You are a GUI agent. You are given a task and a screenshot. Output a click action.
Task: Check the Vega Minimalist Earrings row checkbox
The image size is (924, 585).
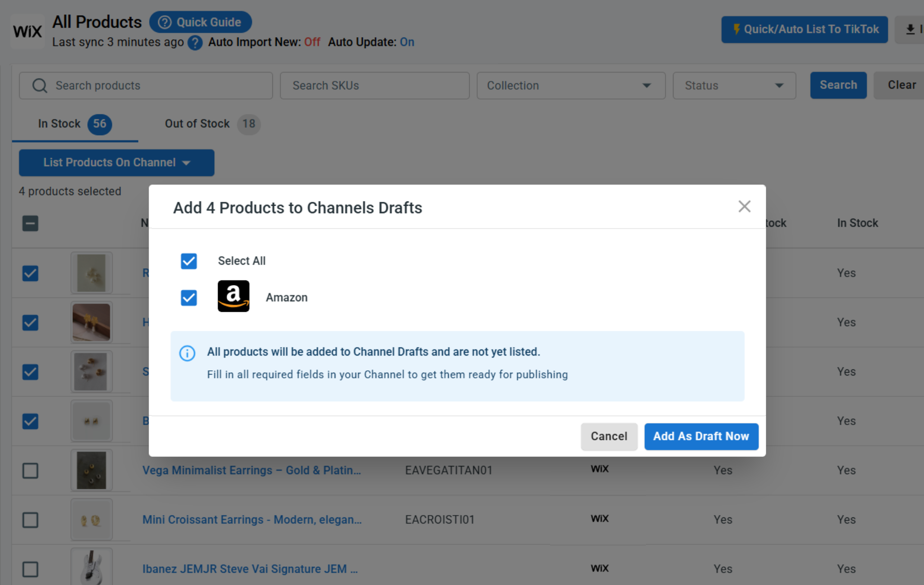click(x=30, y=470)
